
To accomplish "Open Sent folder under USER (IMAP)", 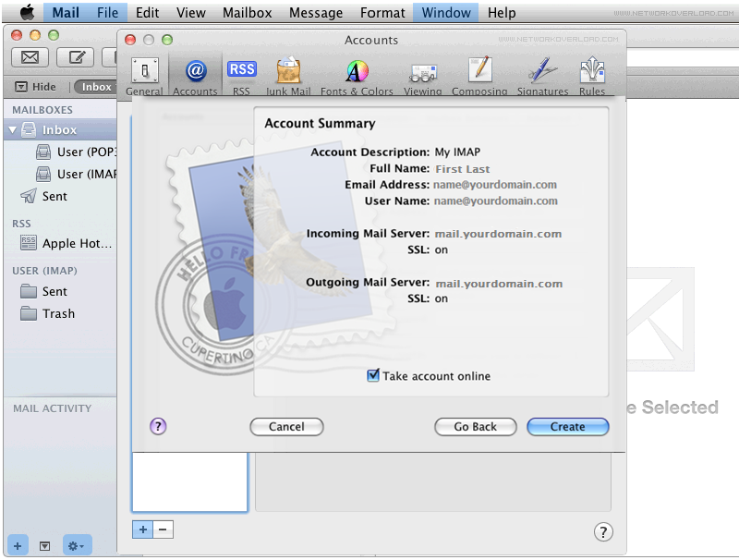I will (x=44, y=291).
